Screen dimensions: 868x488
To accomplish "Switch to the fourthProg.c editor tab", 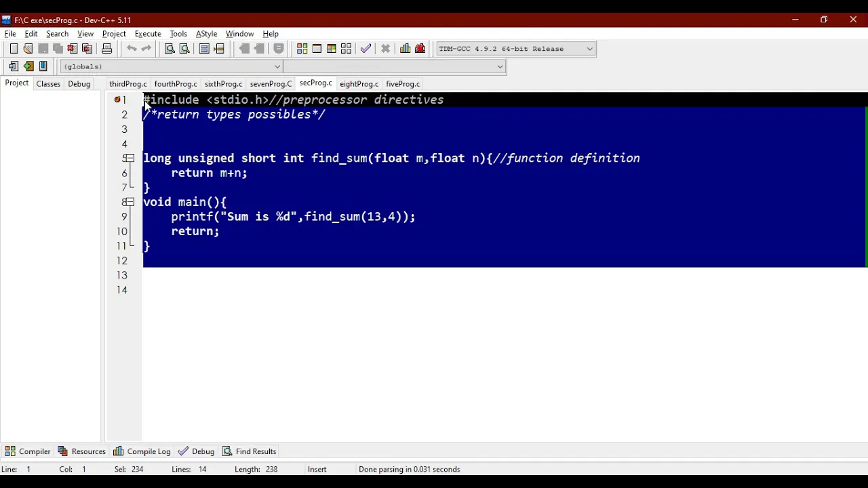I will 176,84.
